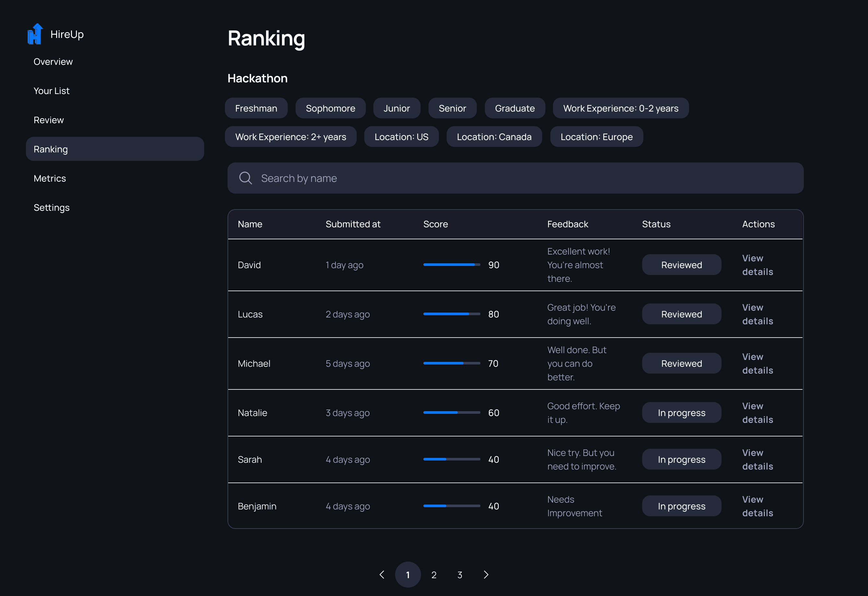The width and height of the screenshot is (868, 596).
Task: View details for David
Action: click(x=757, y=265)
